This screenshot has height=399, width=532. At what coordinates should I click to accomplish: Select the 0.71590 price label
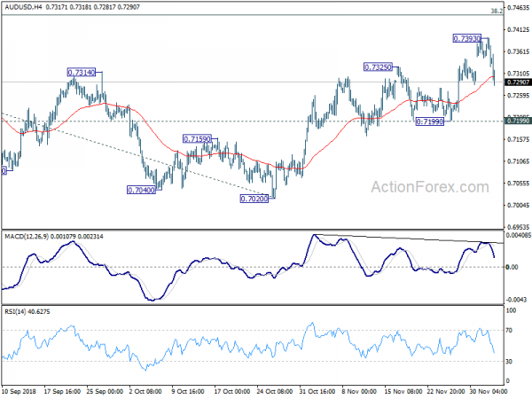[197, 138]
